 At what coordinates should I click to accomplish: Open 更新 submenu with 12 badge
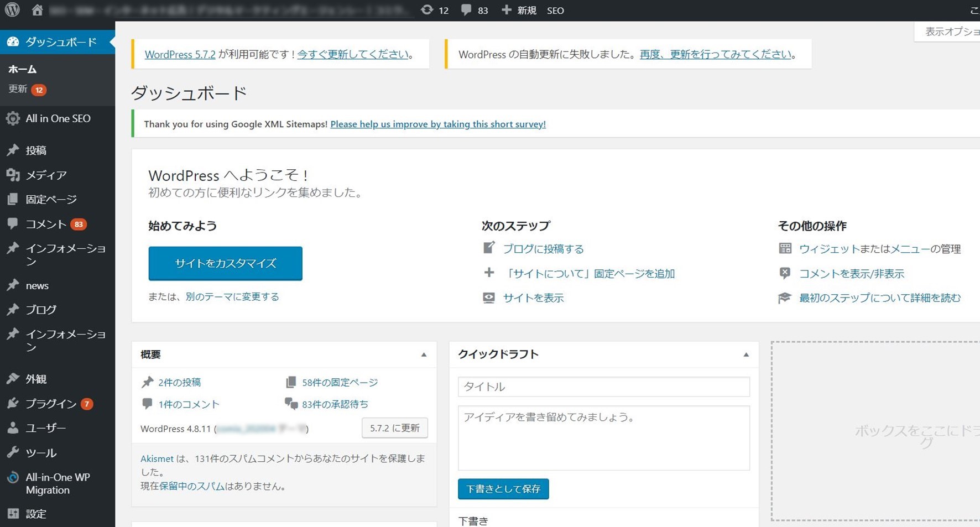(x=27, y=89)
